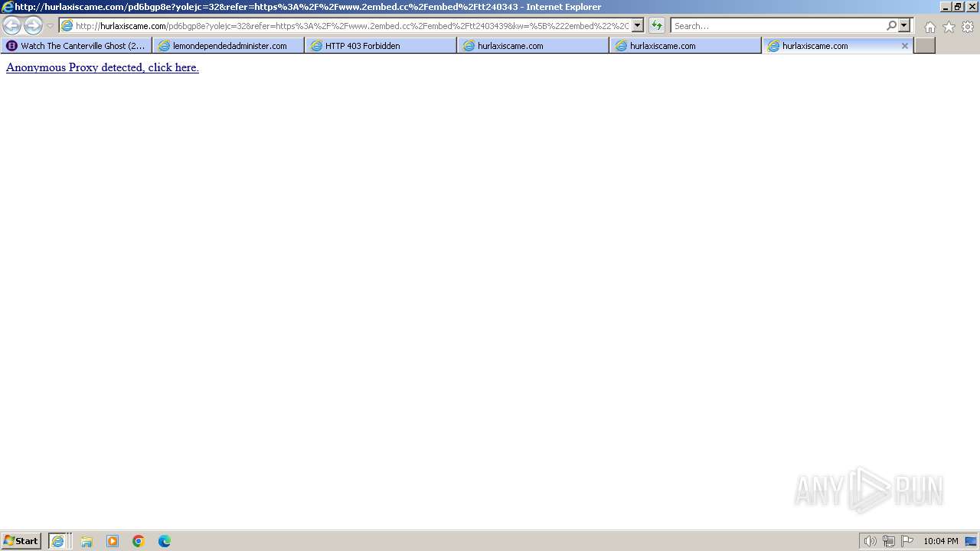Open Favorites star icon
The image size is (980, 551).
[x=949, y=27]
